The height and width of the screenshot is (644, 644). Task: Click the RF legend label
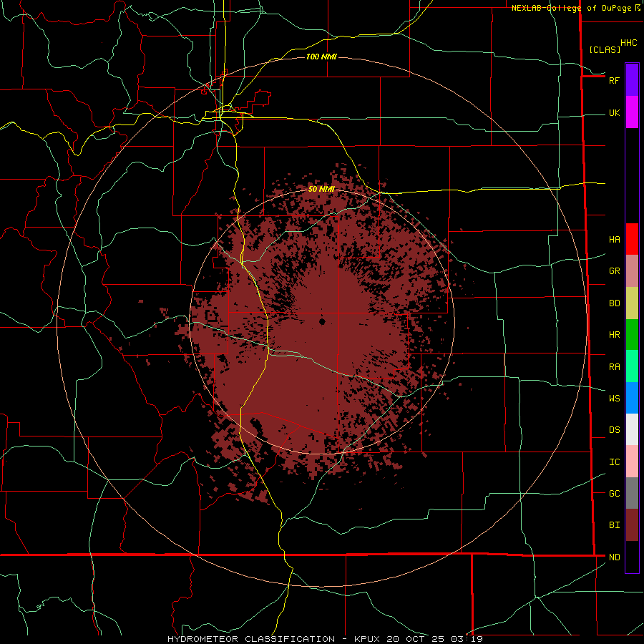coord(614,80)
